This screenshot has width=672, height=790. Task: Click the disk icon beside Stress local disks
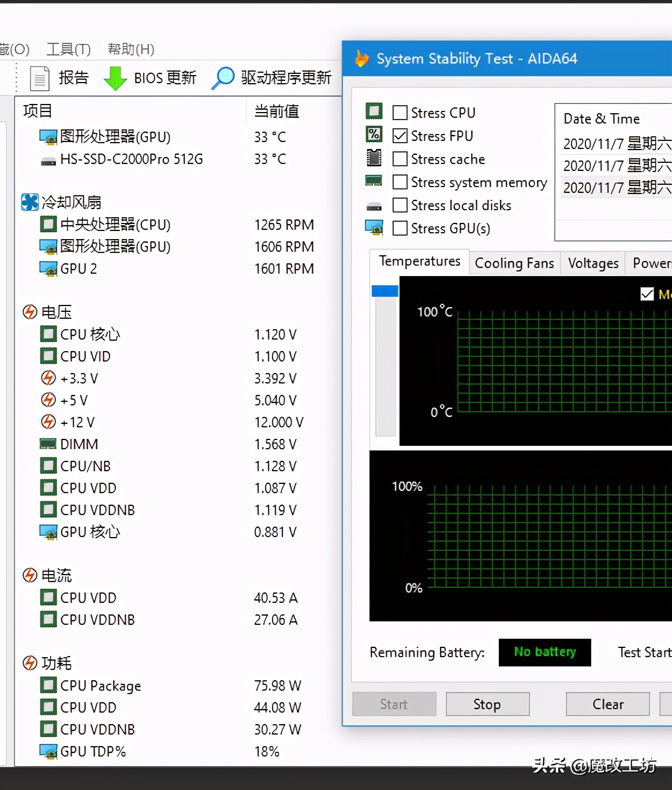coord(374,204)
